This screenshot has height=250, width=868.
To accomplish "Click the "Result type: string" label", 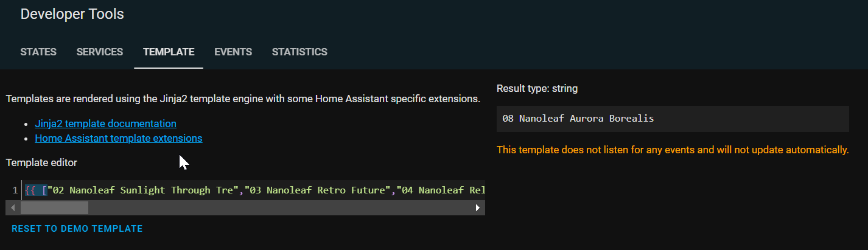I will click(537, 89).
